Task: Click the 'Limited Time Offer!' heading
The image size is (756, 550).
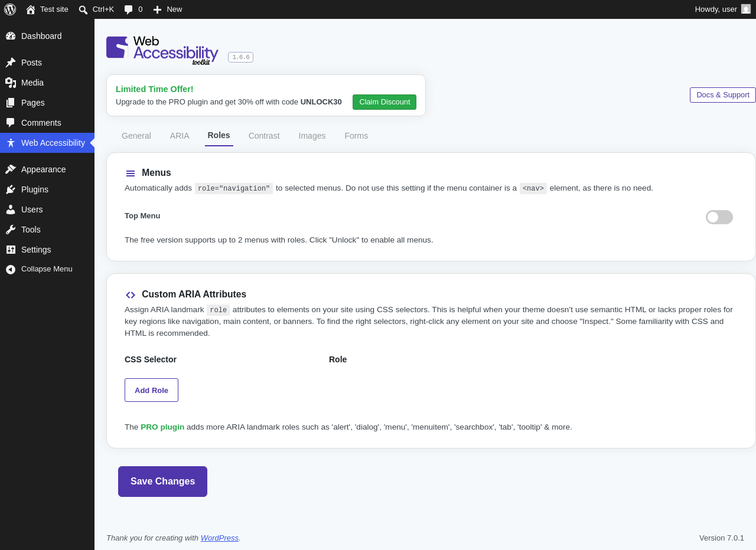Action: click(155, 89)
